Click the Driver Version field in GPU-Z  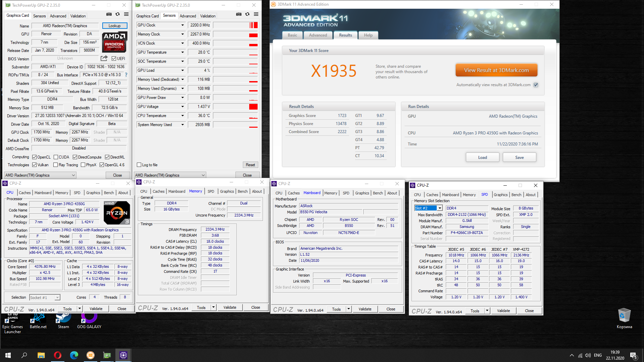click(79, 116)
